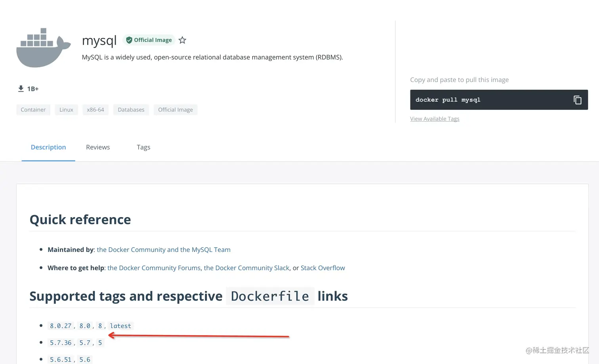Click the Docker whale logo
The height and width of the screenshot is (364, 599).
tap(44, 48)
